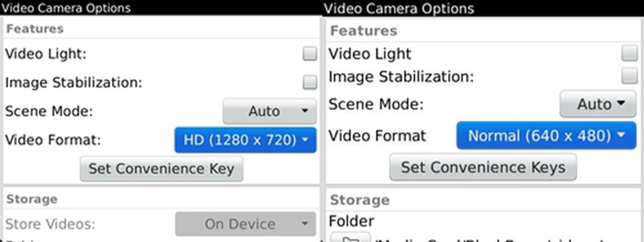
Task: Click the folder browse icon under Folder
Action: click(351, 238)
